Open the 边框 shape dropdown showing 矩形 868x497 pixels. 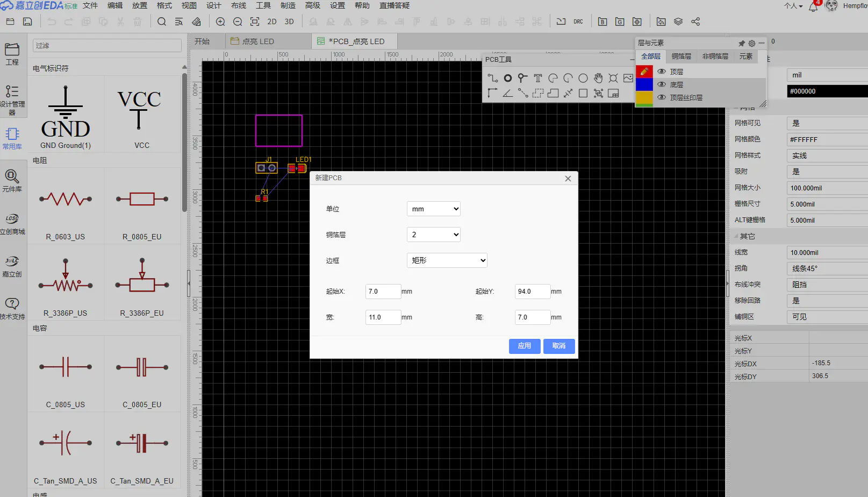point(447,260)
